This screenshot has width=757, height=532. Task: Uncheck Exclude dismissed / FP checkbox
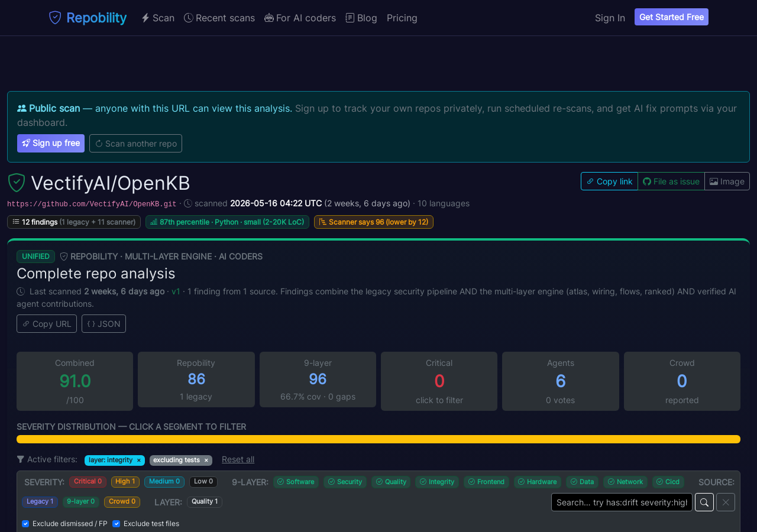point(25,524)
